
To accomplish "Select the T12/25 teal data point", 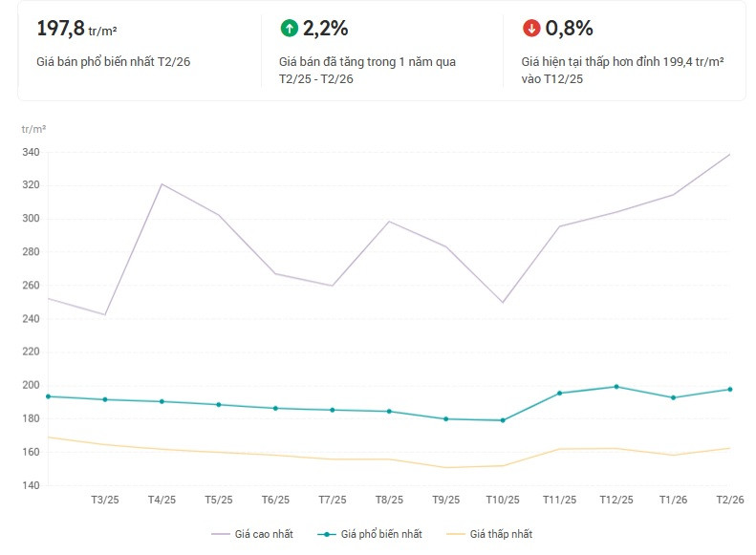I will (x=616, y=386).
